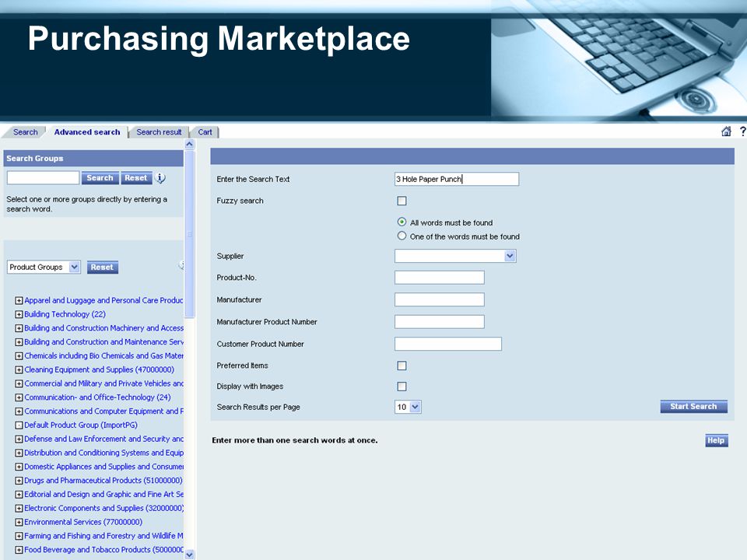Expand the Building Technology (22) node

19,314
